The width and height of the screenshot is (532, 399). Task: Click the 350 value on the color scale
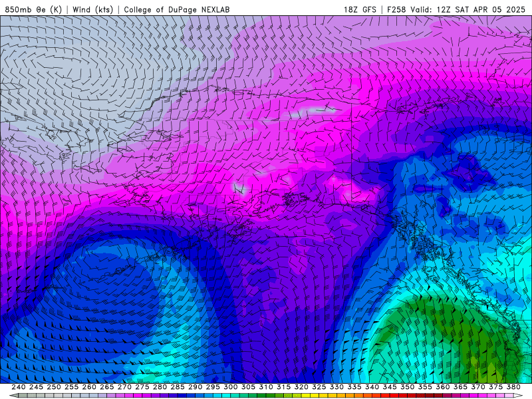407,387
